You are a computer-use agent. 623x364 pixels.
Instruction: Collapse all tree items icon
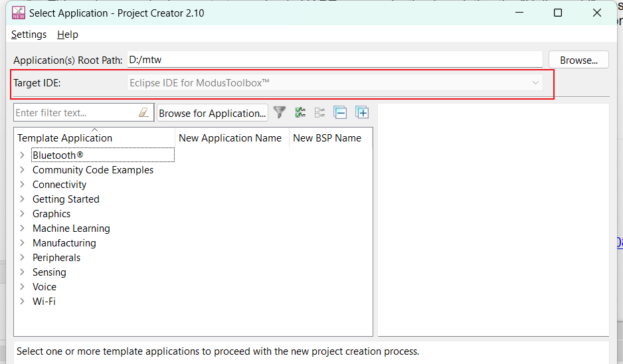click(340, 112)
